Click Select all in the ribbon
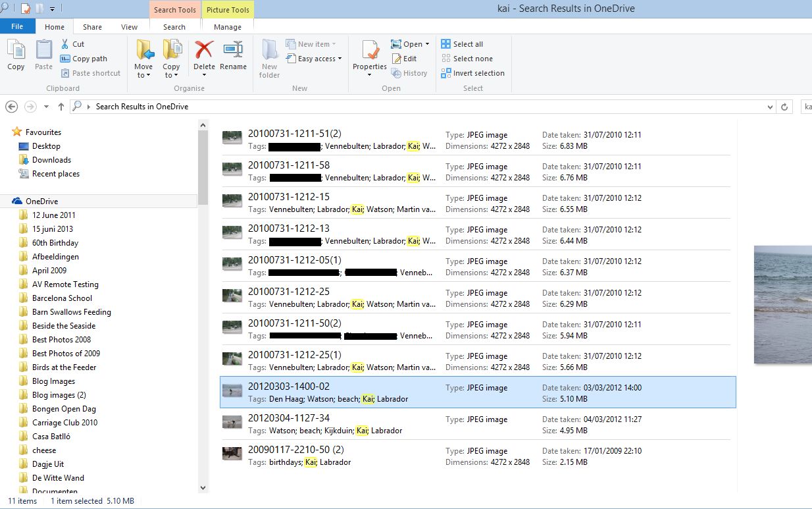Image resolution: width=812 pixels, height=509 pixels. coord(462,44)
